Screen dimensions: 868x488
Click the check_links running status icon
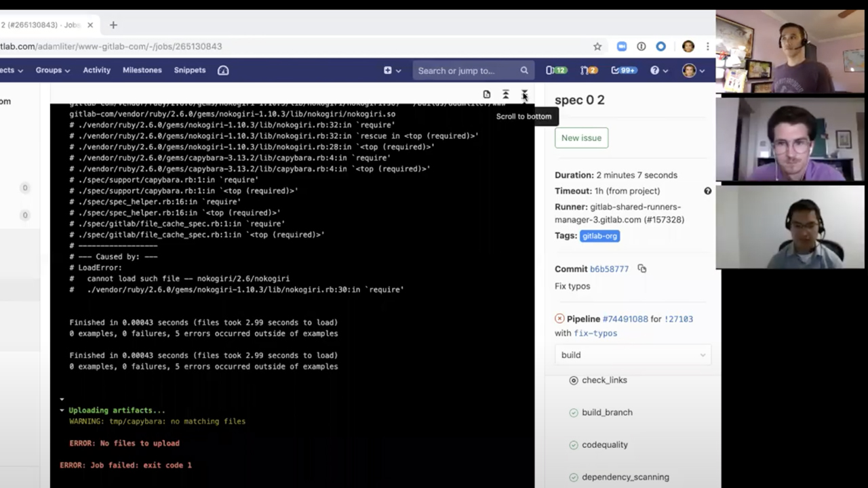click(x=574, y=380)
